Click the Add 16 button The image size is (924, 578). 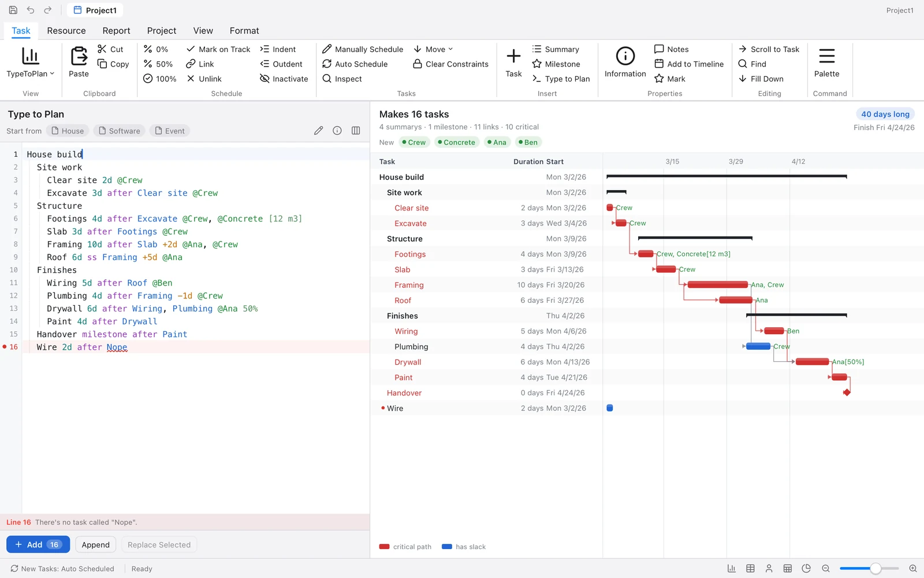[x=38, y=544]
